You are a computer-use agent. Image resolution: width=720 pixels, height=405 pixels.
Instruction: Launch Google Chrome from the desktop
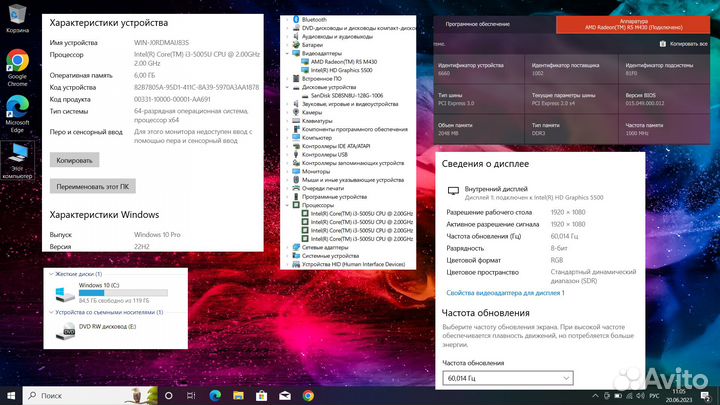(x=17, y=67)
